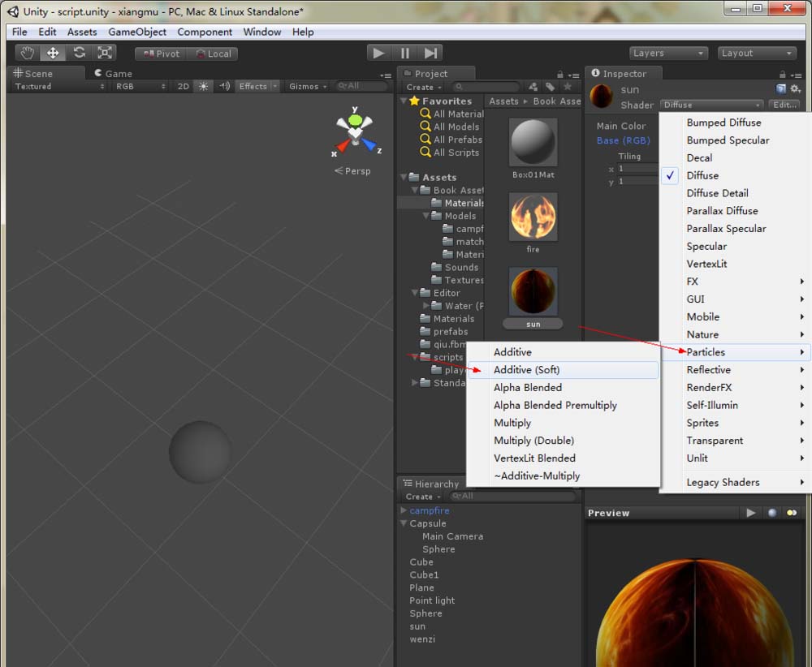Open the material help book icon

point(781,89)
